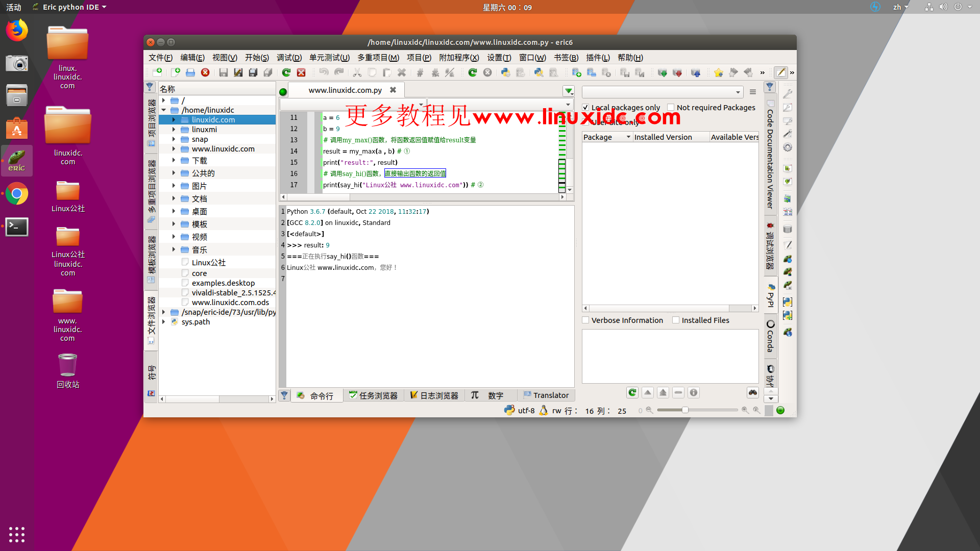
Task: Click the package info button
Action: [693, 392]
